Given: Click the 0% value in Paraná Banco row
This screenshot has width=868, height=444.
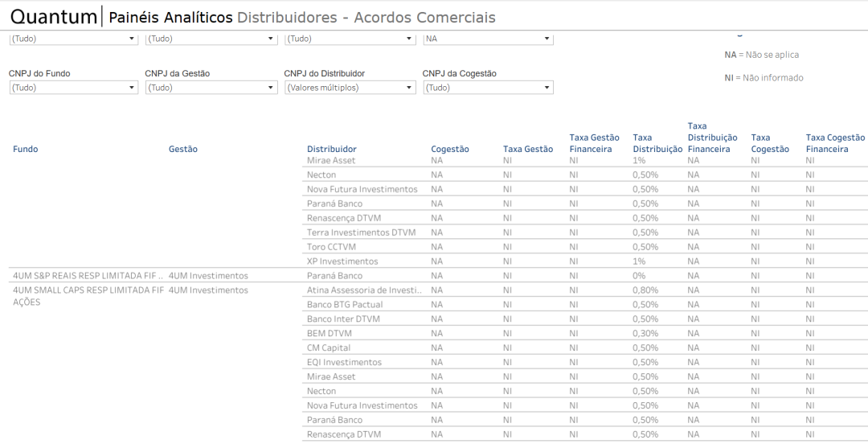Looking at the screenshot, I should point(639,276).
